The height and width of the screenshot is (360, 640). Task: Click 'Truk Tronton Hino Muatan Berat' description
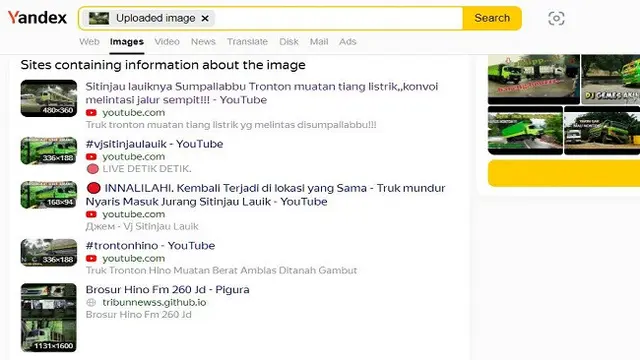click(221, 270)
